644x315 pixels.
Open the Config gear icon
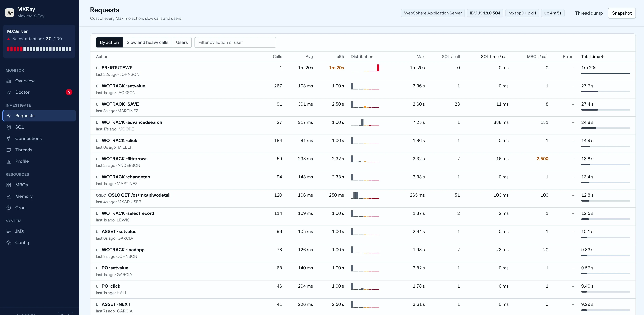(x=9, y=243)
